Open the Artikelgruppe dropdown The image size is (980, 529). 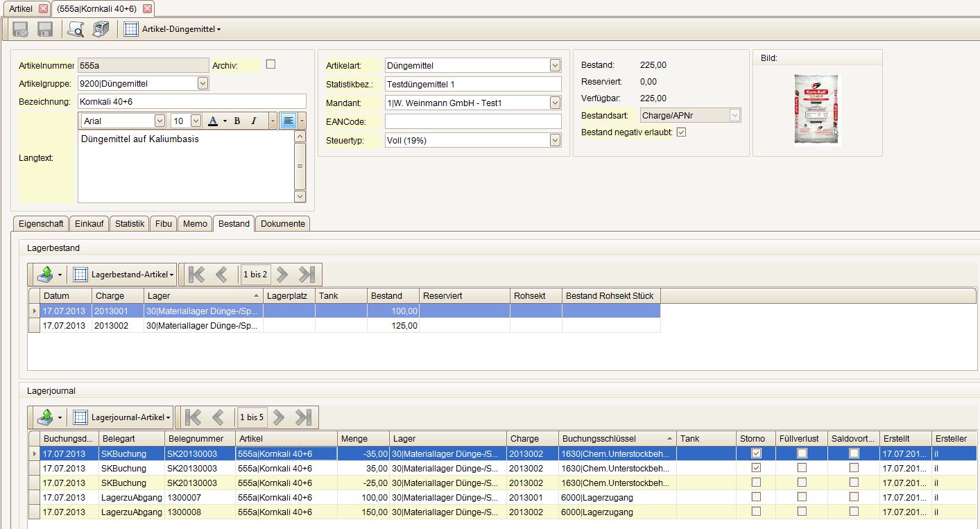(x=203, y=83)
